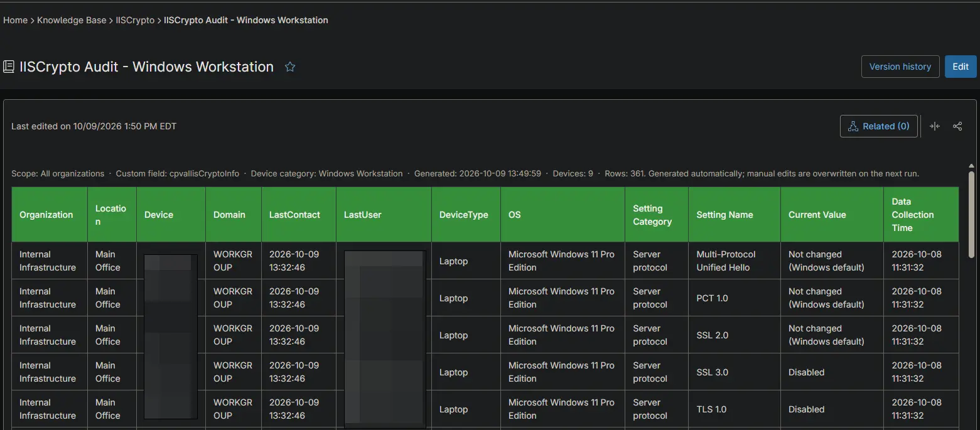Select the Current Value column header
The height and width of the screenshot is (430, 980).
pos(832,215)
